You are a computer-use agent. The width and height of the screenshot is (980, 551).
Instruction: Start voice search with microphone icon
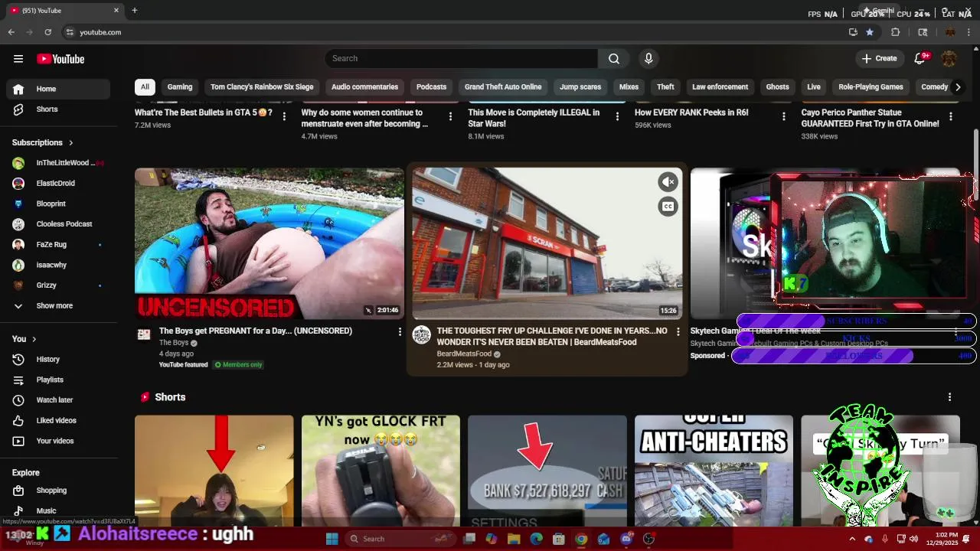click(x=648, y=59)
